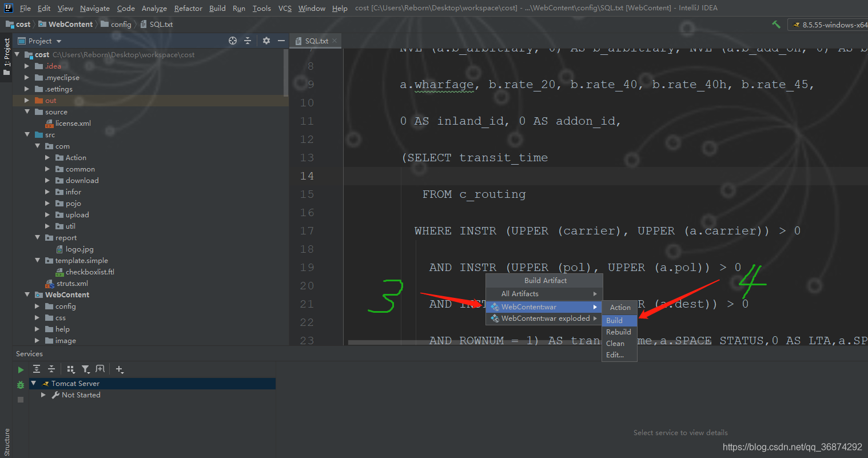Click line number 14 in the gutter
Image resolution: width=868 pixels, height=458 pixels.
[307, 176]
